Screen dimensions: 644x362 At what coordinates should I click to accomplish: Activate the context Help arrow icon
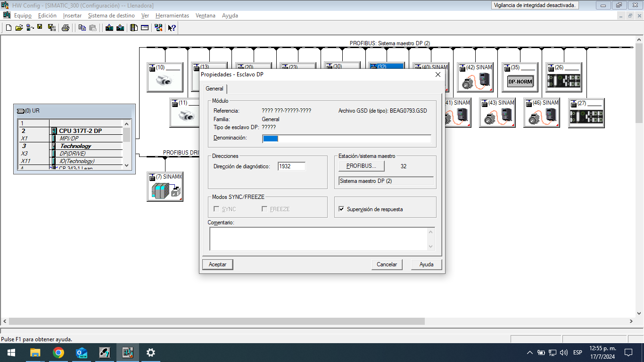(x=172, y=28)
